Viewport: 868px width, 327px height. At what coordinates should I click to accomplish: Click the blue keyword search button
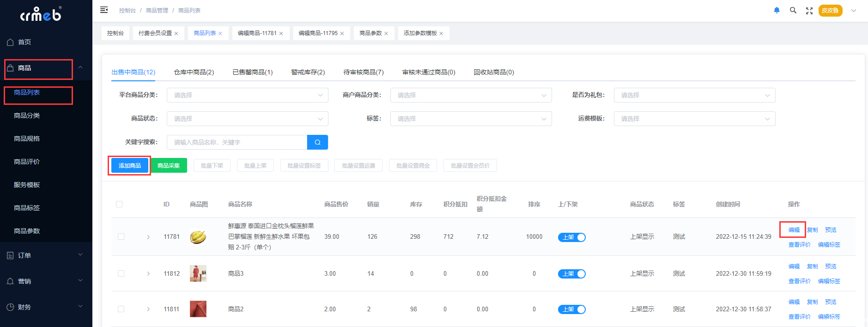317,142
